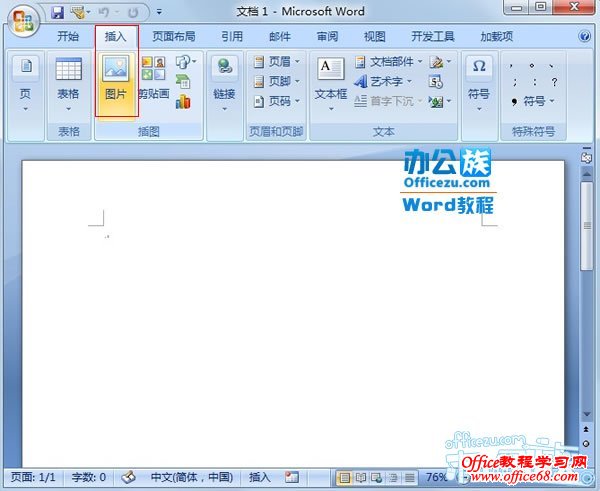The width and height of the screenshot is (600, 491).
Task: Go to the previous page
Action: pyautogui.click(x=586, y=429)
